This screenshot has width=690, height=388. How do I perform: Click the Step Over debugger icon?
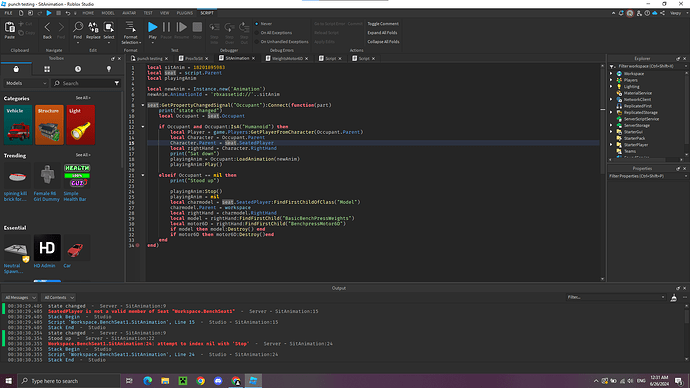click(229, 27)
